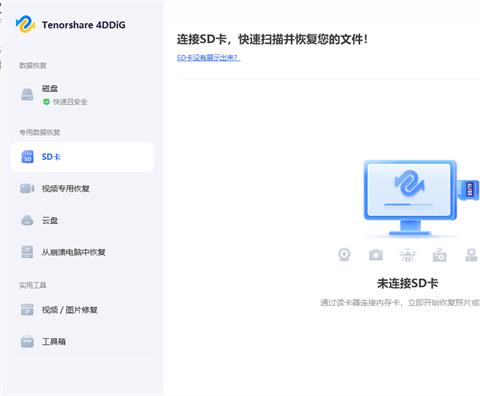Screen dimensions: 480x396
Task: Open the 视频专用恢复 menu item
Action: pos(82,188)
